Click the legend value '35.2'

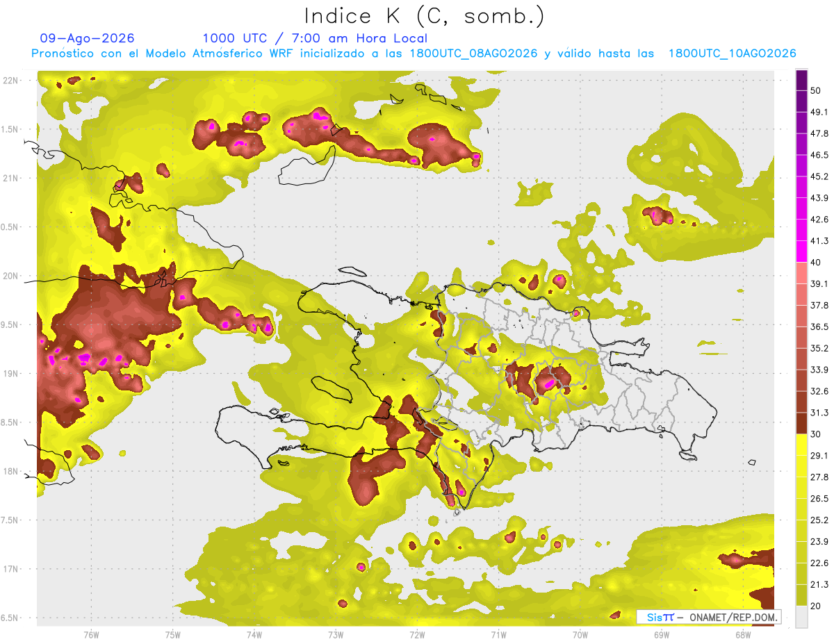819,348
